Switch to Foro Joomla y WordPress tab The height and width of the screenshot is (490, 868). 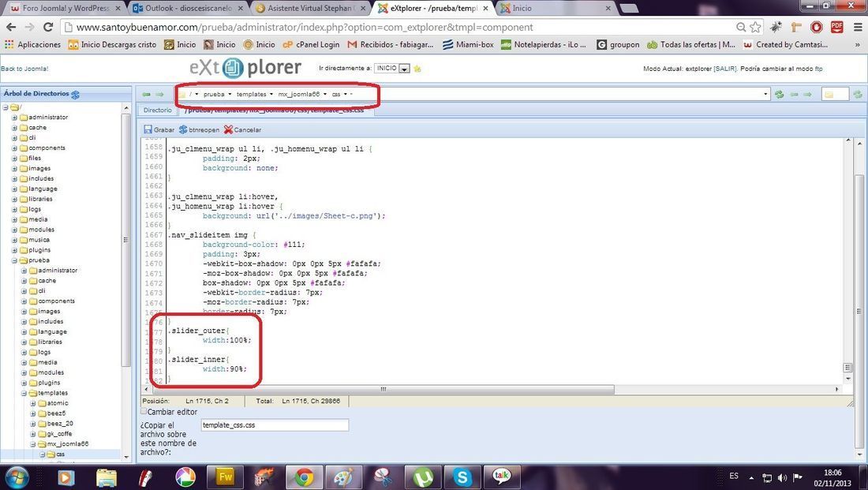(x=65, y=9)
